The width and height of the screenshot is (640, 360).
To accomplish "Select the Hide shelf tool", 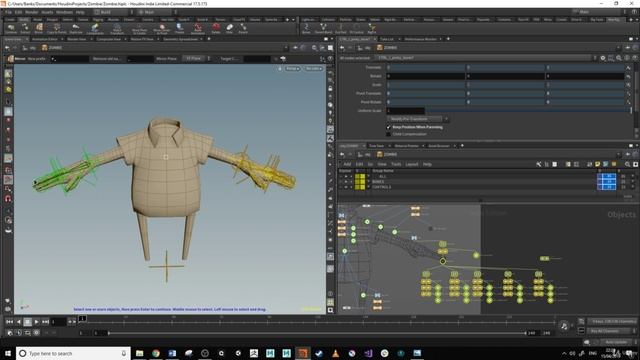I will pyautogui.click(x=229, y=29).
